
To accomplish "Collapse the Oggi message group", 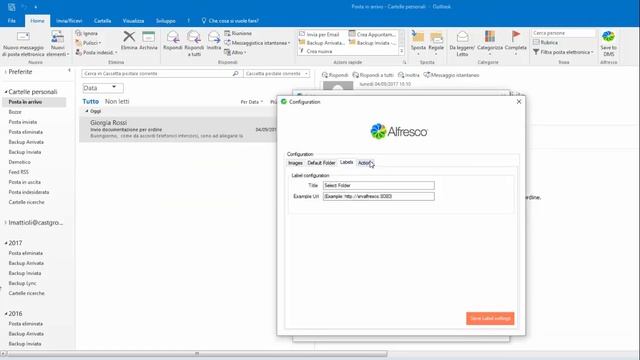I will pyautogui.click(x=87, y=111).
